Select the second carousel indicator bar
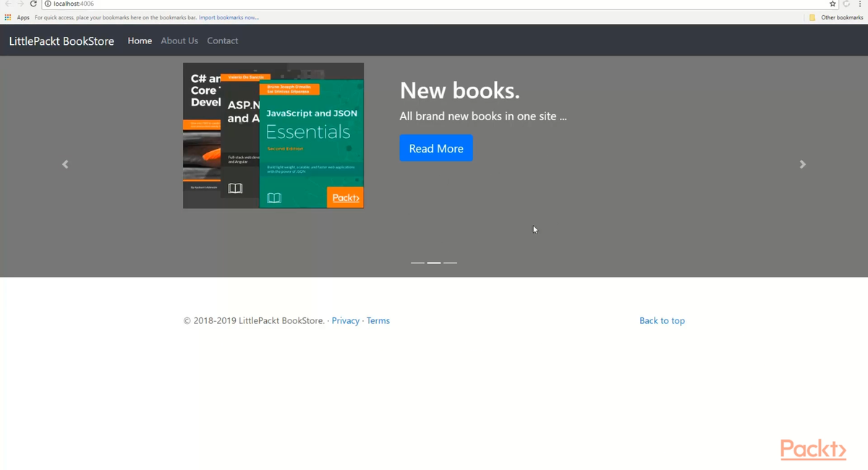The width and height of the screenshot is (868, 470). pos(434,262)
